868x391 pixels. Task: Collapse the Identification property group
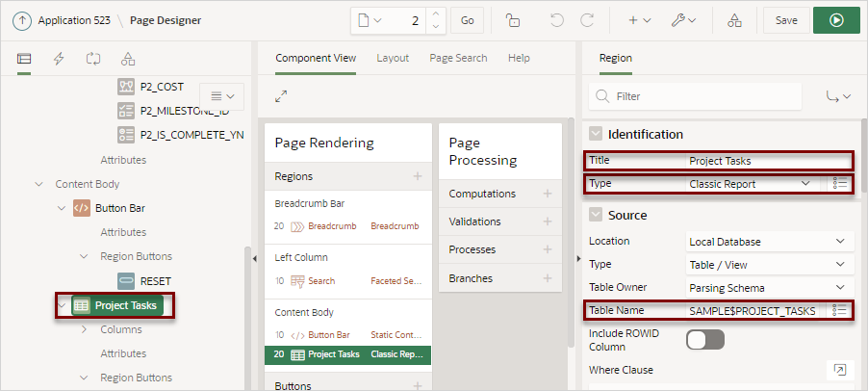[x=596, y=134]
